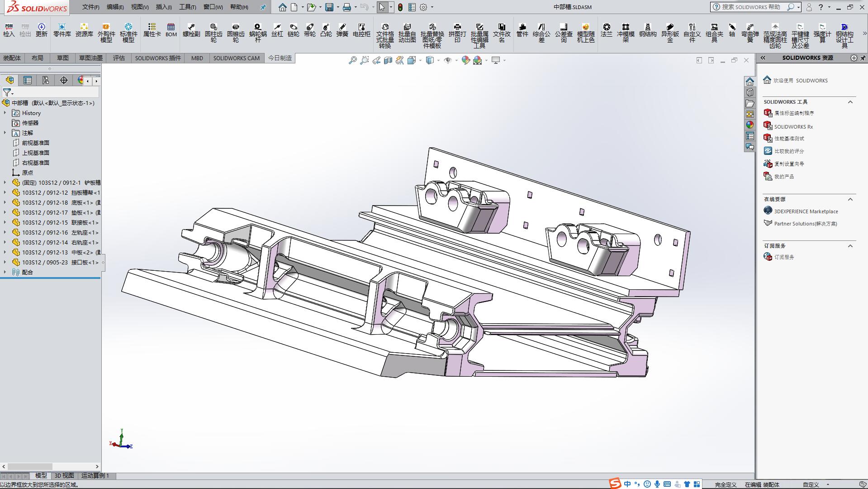Click the FeatureManager design tree tab icon
This screenshot has height=489, width=868.
(10, 80)
